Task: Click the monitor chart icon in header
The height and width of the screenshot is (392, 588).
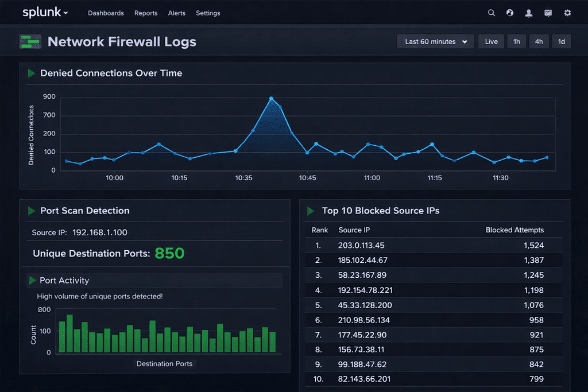Action: (548, 13)
